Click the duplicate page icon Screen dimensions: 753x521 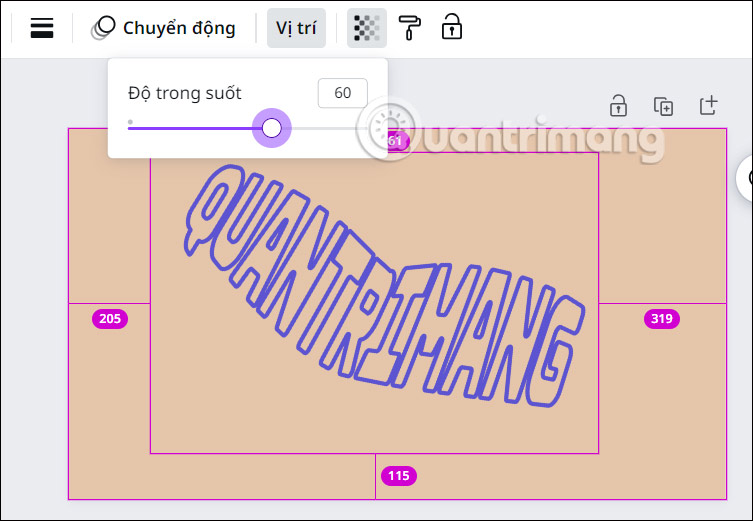click(x=663, y=106)
